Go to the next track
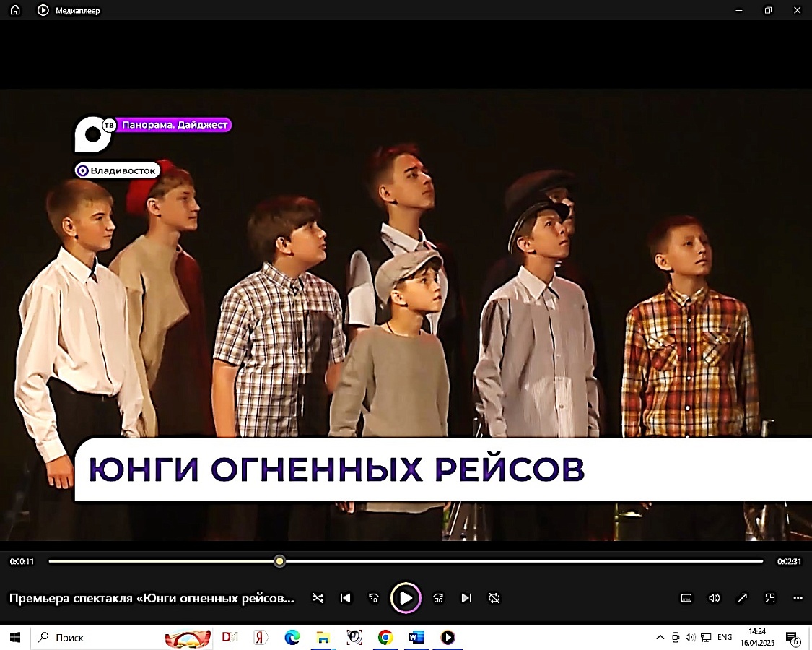This screenshot has height=650, width=812. click(466, 598)
